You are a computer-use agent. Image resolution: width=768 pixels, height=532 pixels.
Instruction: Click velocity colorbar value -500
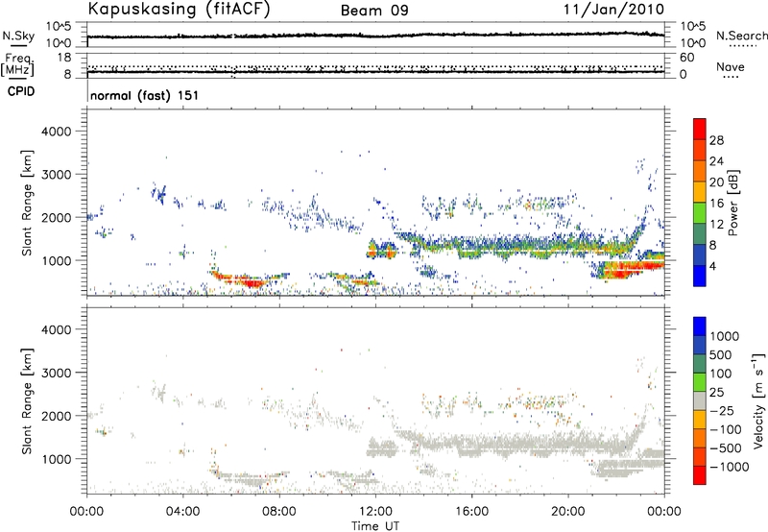(x=726, y=448)
